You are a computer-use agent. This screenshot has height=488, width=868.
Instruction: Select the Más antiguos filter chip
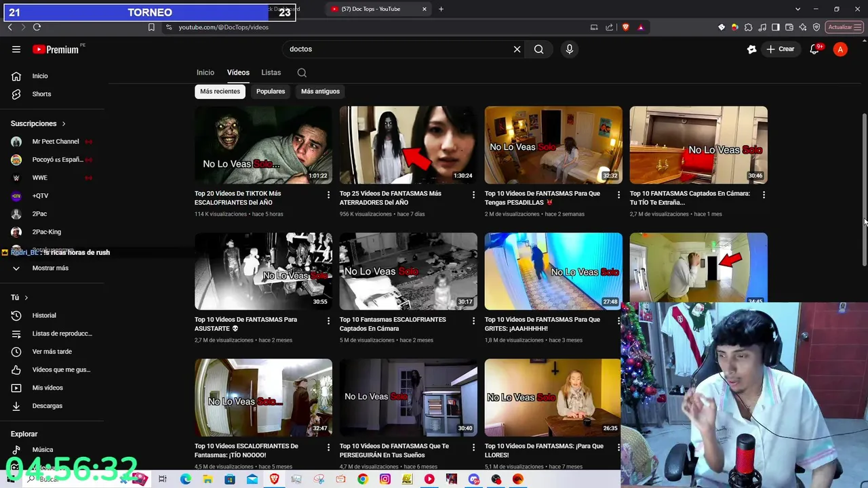click(320, 91)
